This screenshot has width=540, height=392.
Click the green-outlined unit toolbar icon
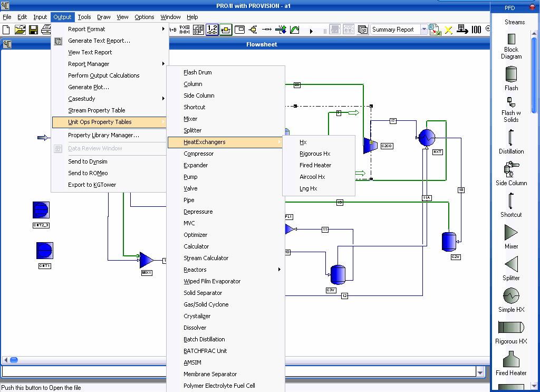(226, 30)
